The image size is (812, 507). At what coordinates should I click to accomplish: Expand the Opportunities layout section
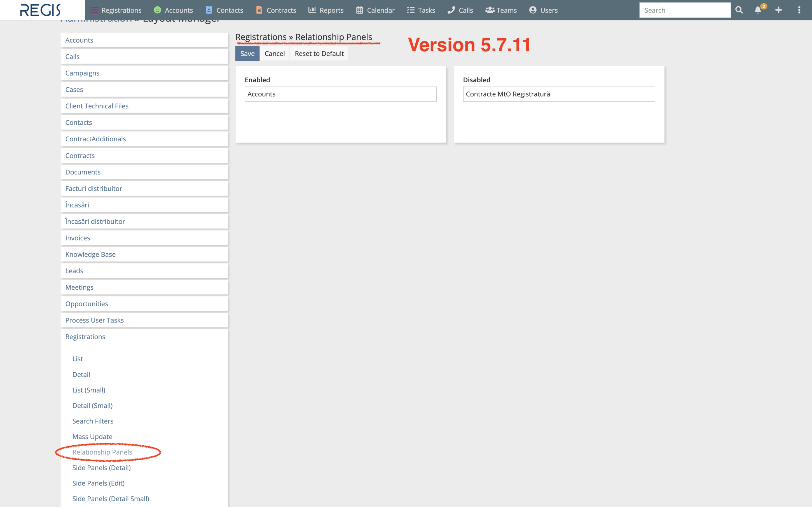click(86, 304)
